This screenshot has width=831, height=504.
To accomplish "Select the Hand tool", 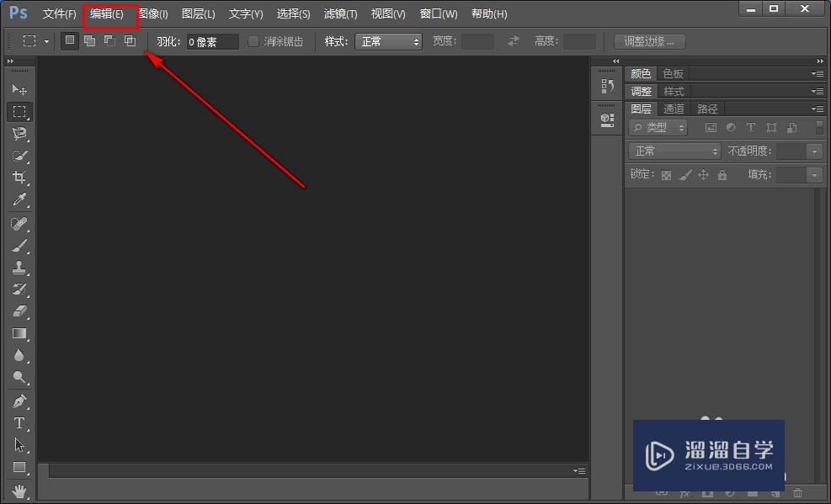I will pyautogui.click(x=19, y=491).
